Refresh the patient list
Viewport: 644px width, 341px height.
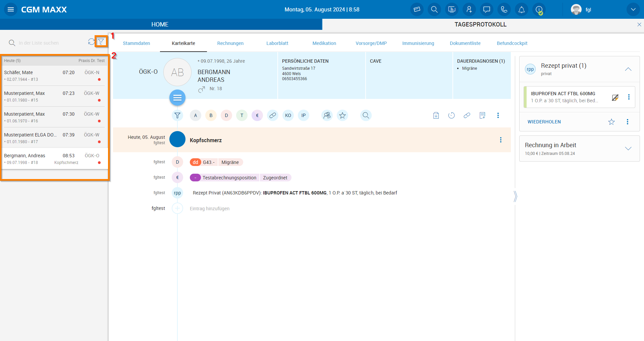coord(91,42)
